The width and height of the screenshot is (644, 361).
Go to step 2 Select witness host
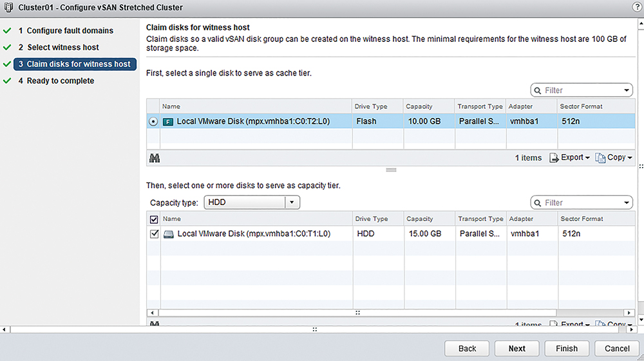click(59, 47)
